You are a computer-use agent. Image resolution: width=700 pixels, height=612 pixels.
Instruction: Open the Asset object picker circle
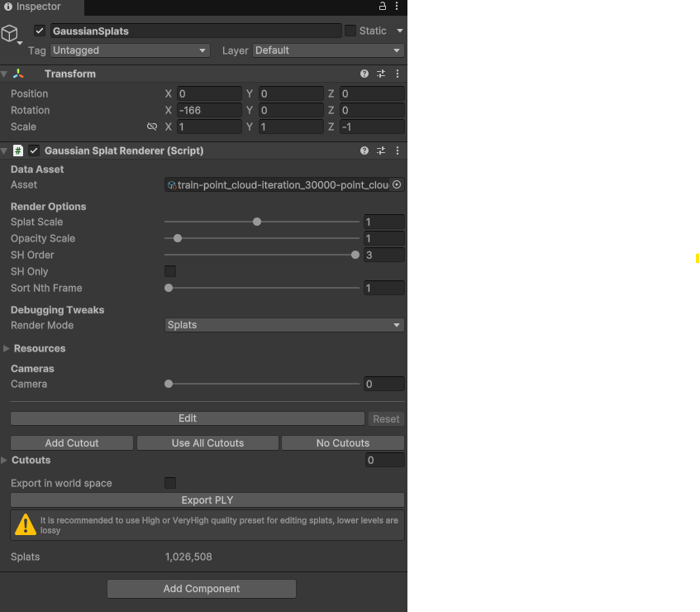397,185
